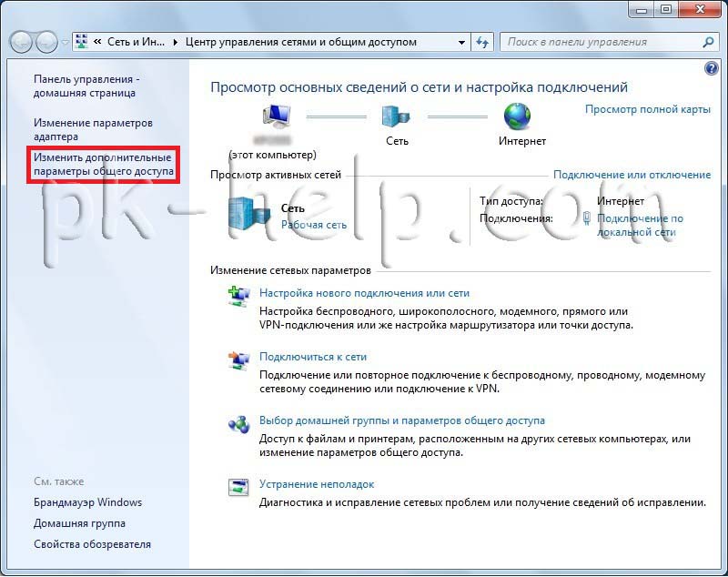Click the 'этот компьютер' computer icon
Viewport: 728px width, 577px height.
point(277,116)
